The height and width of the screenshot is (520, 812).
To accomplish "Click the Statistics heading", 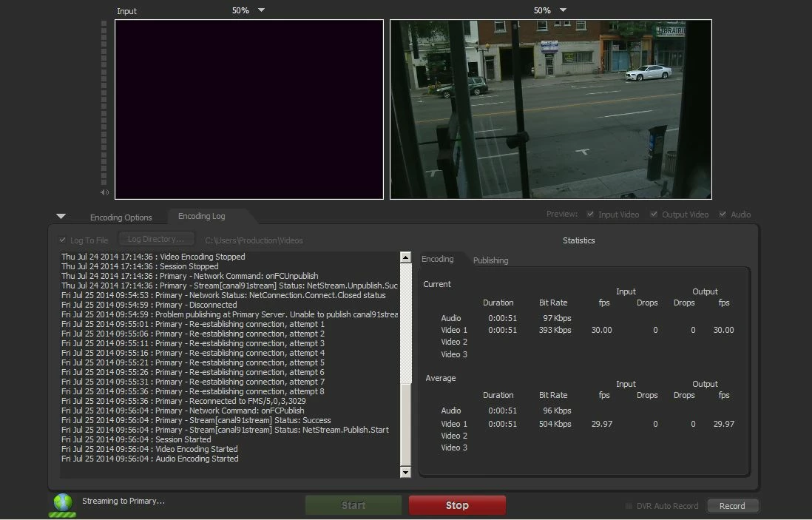I will pos(578,240).
